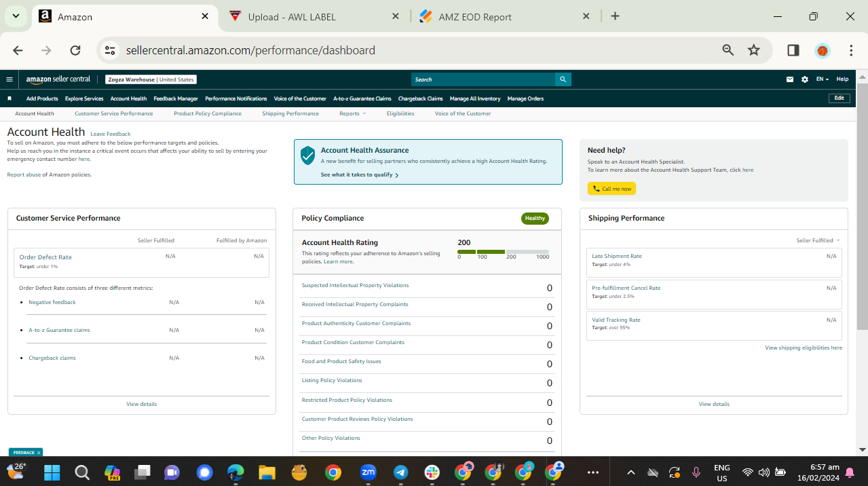This screenshot has height=486, width=868.
Task: Open the browser zoom magnifier icon
Action: pos(728,50)
